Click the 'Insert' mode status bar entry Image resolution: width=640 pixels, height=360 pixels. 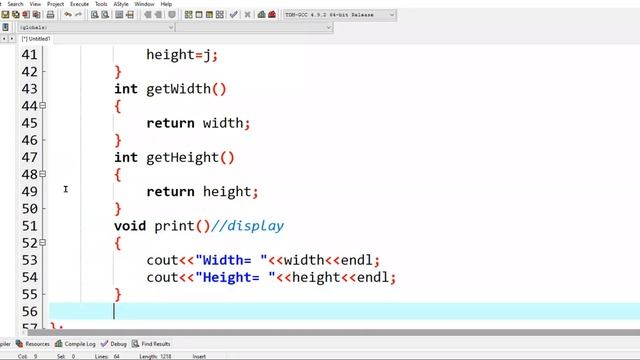click(199, 356)
